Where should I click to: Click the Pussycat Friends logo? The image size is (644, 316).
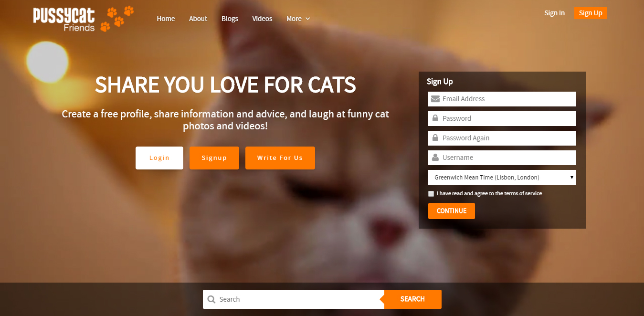click(x=84, y=19)
